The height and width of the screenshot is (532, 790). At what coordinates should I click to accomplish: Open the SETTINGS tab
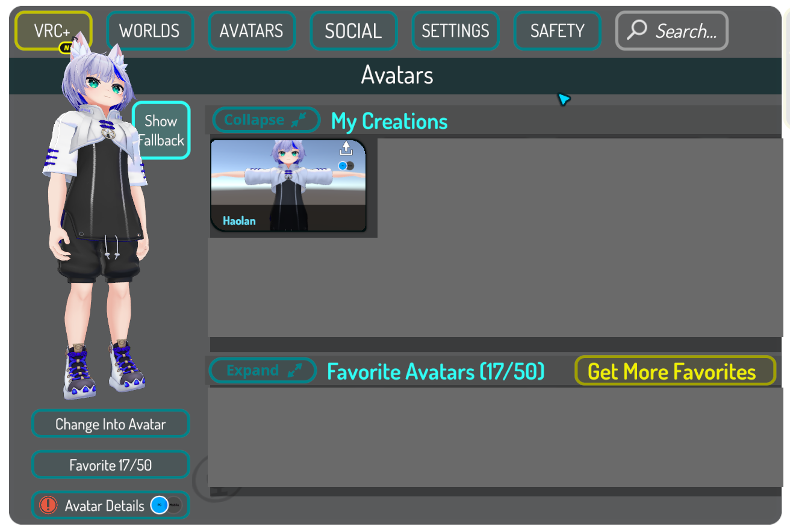(455, 31)
